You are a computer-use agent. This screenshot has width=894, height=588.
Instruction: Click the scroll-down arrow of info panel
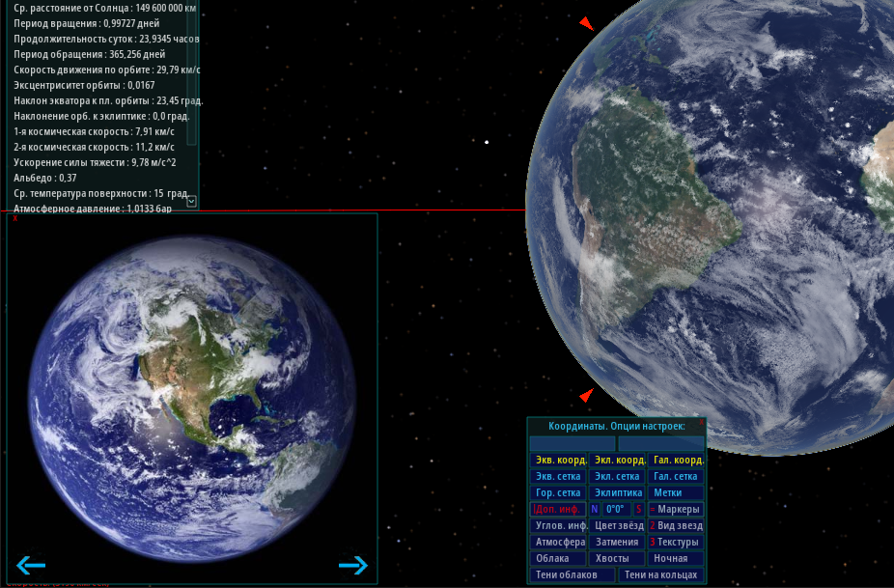tap(191, 202)
